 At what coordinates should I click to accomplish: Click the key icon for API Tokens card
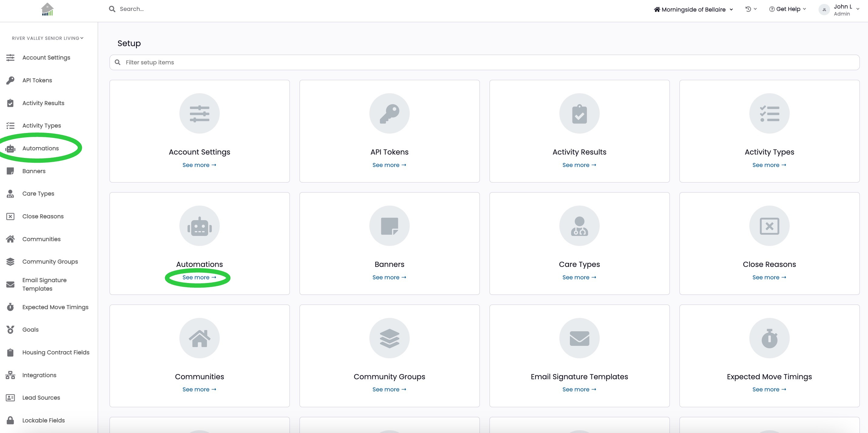click(389, 113)
